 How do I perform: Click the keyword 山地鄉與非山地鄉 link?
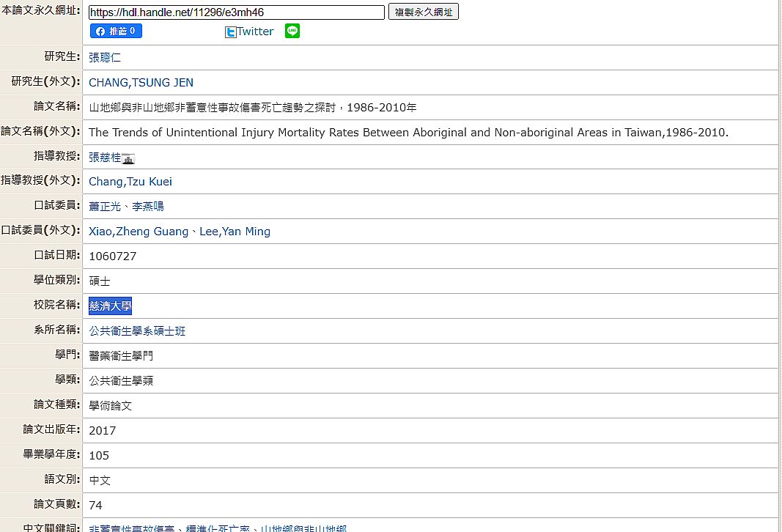(303, 528)
